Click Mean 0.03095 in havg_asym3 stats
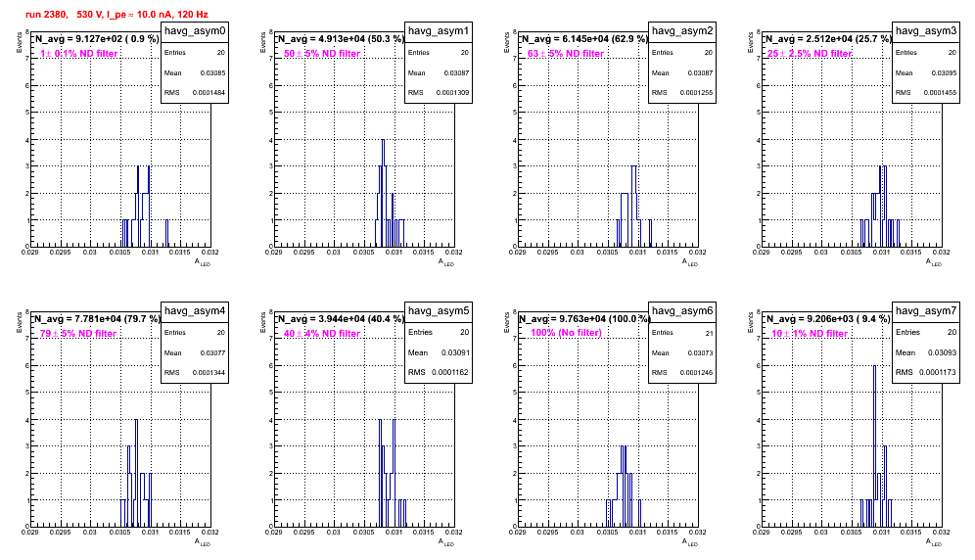Image resolution: width=975 pixels, height=560 pixels. 926,72
